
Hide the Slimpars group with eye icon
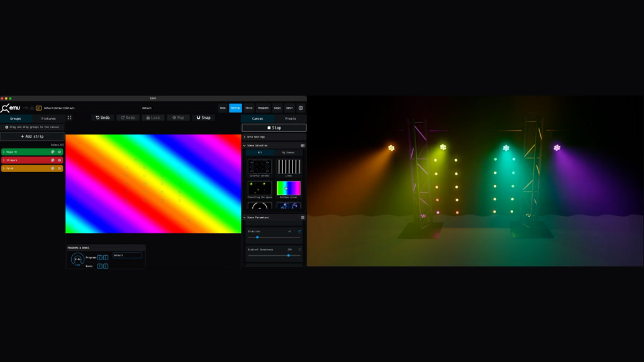pyautogui.click(x=60, y=160)
